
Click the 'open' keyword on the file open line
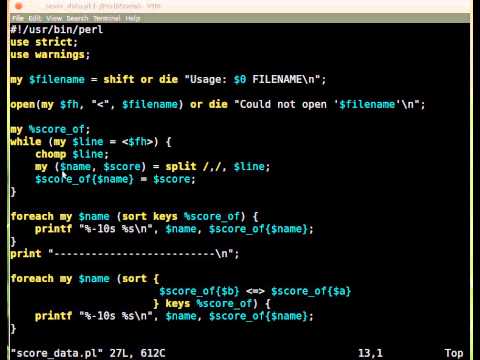pos(23,104)
